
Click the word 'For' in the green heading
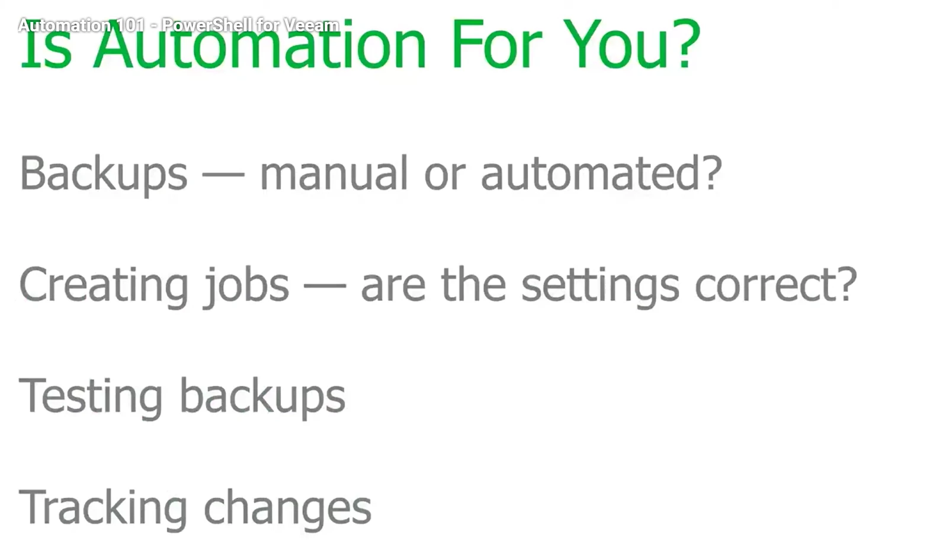tap(495, 44)
